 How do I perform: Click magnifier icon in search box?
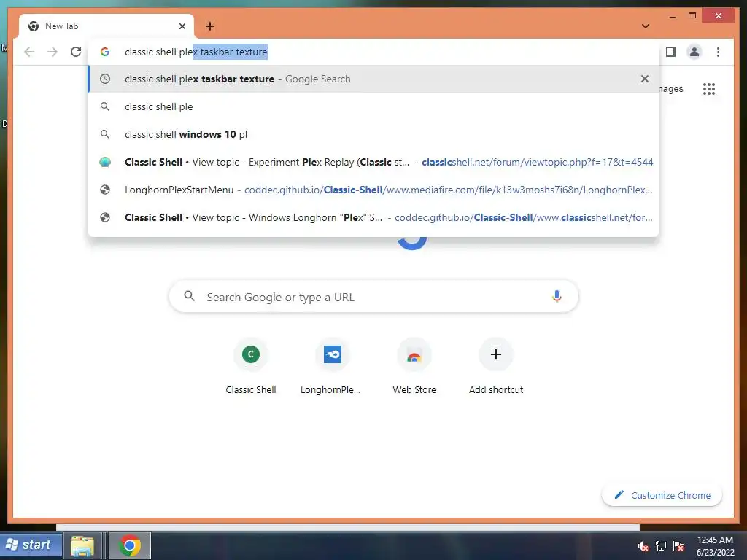tap(189, 296)
